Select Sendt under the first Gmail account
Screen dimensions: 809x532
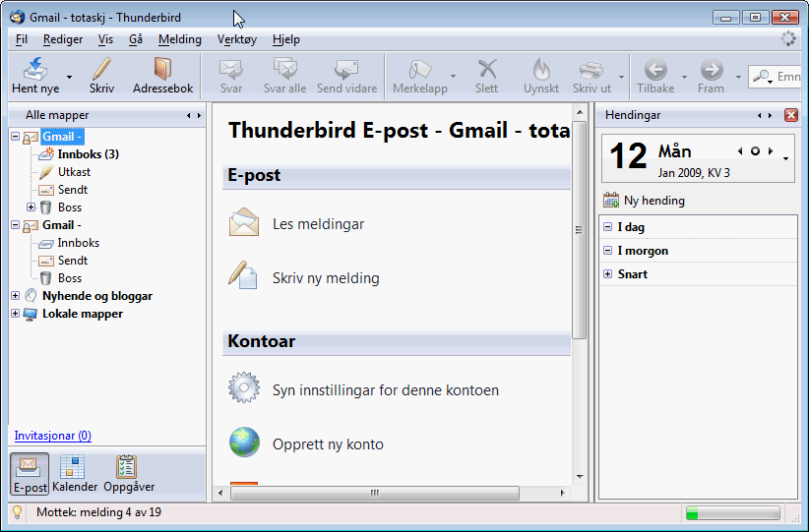pos(73,189)
